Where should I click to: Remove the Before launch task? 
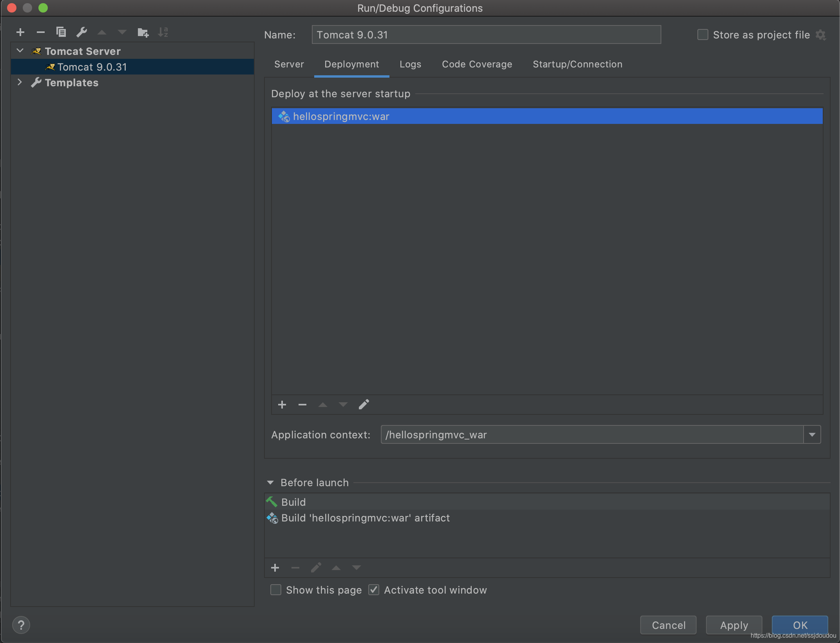point(295,568)
